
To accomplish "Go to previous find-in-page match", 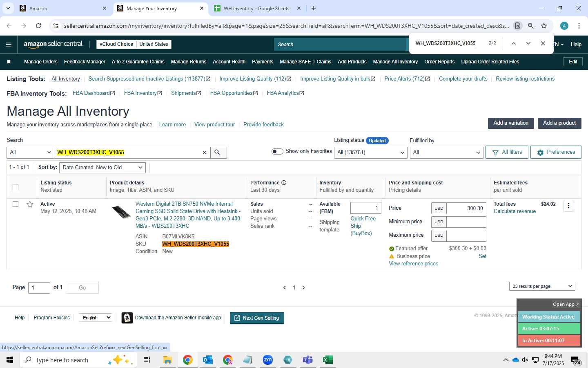I will [x=514, y=43].
